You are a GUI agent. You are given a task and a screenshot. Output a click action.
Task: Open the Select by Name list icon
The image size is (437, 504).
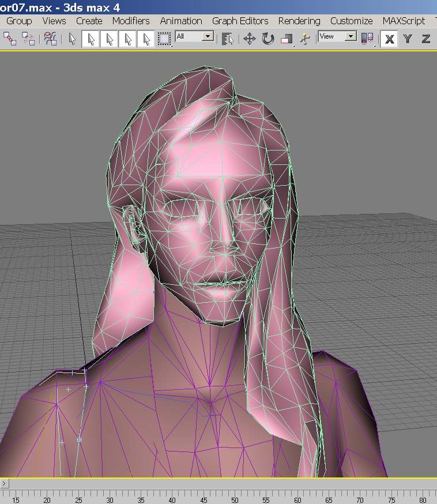[228, 39]
